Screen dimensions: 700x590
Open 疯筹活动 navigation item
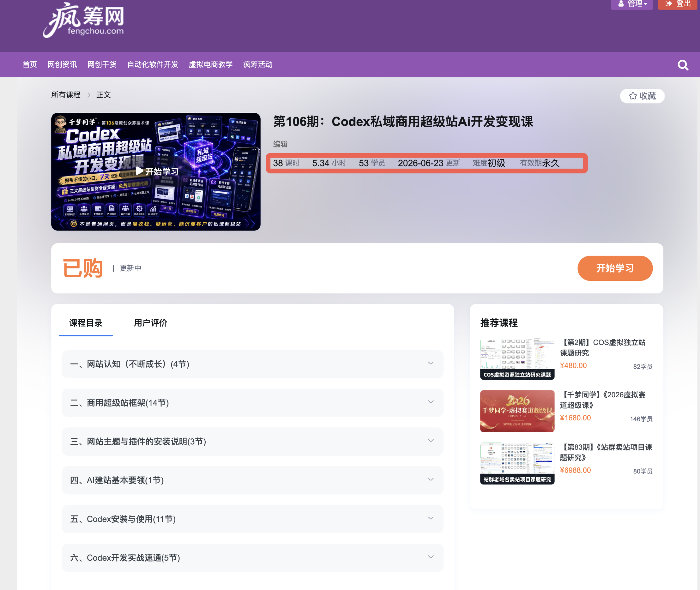tap(258, 65)
